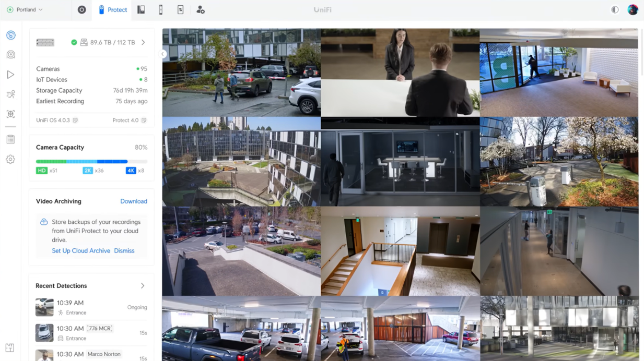Expand storage details 89.6 TB chevron
This screenshot has width=644, height=361.
pos(143,42)
